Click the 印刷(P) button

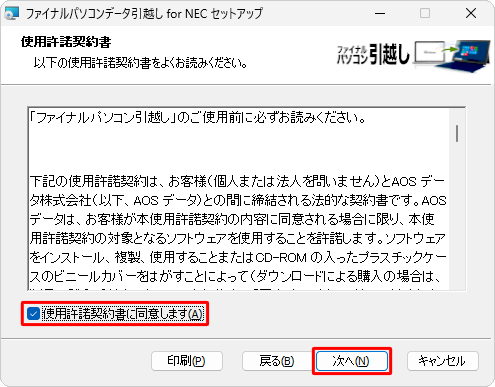coord(187,361)
